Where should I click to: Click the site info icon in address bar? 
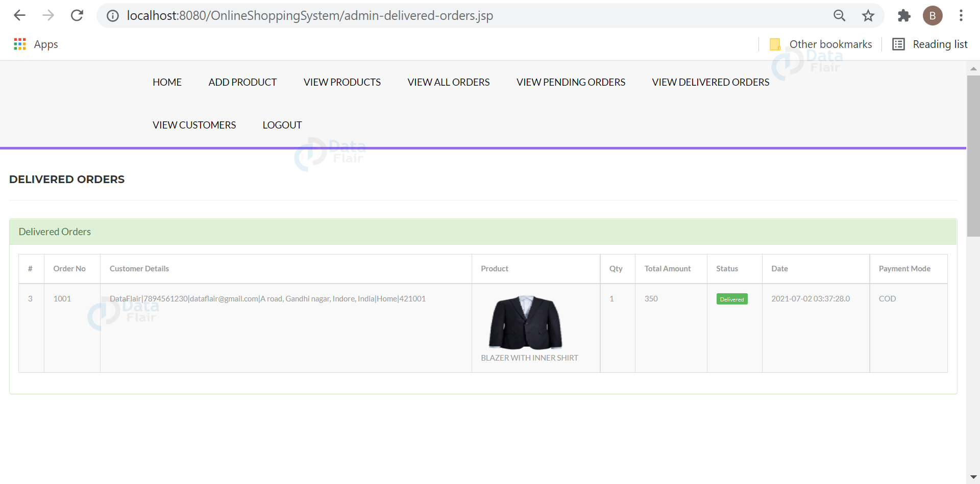point(112,15)
